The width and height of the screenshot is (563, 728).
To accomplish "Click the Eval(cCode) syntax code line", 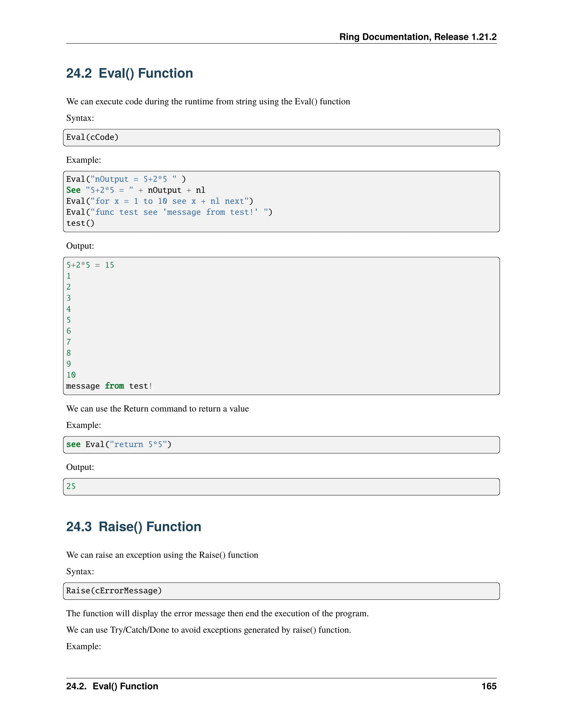I will click(92, 137).
